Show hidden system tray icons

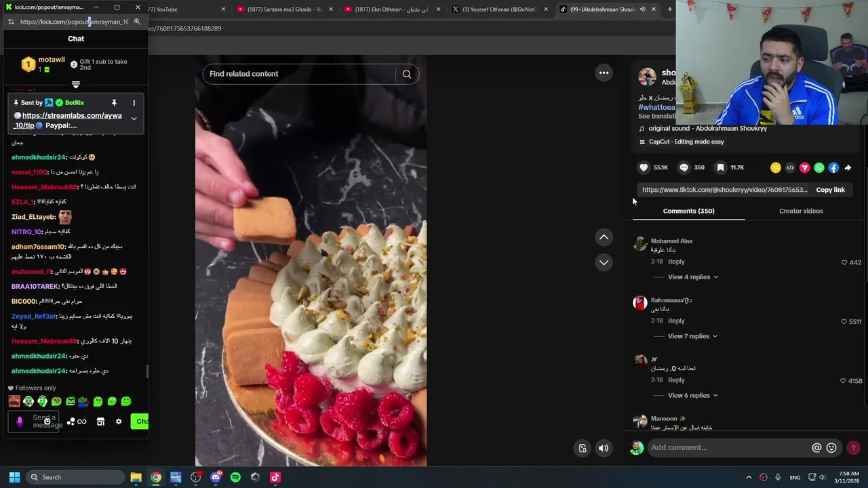pos(749,477)
